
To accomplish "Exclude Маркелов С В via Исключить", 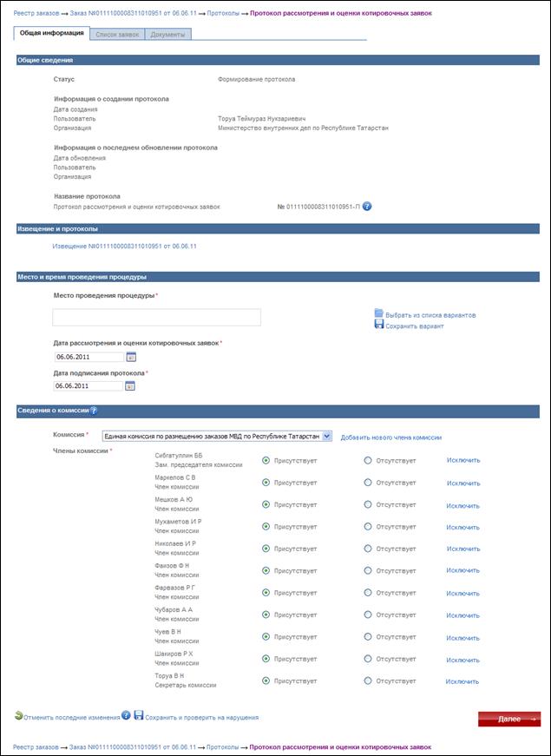I will point(463,483).
